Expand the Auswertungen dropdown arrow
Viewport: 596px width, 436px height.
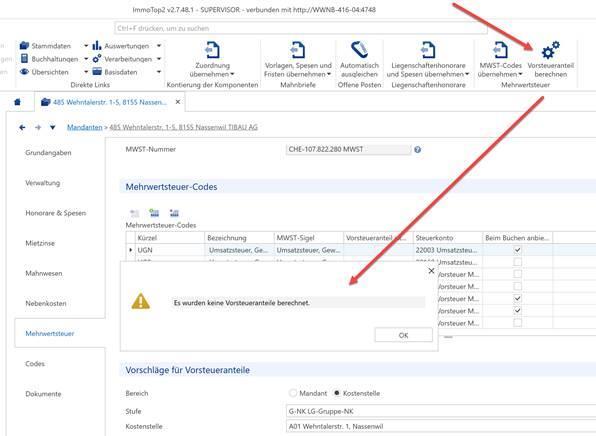pyautogui.click(x=159, y=46)
